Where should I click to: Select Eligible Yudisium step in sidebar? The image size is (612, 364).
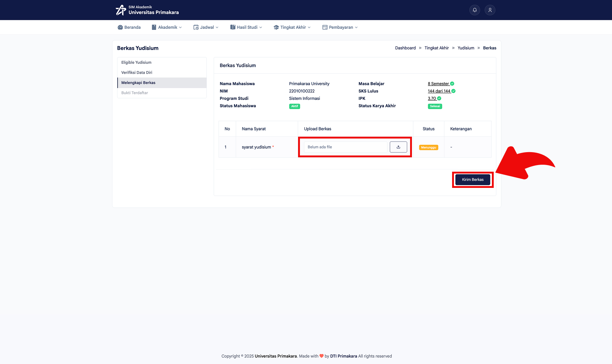click(x=162, y=62)
